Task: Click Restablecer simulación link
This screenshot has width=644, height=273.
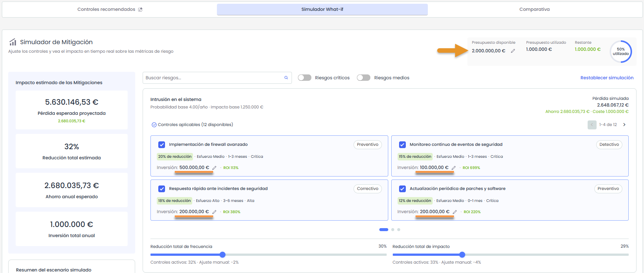Action: pyautogui.click(x=607, y=78)
